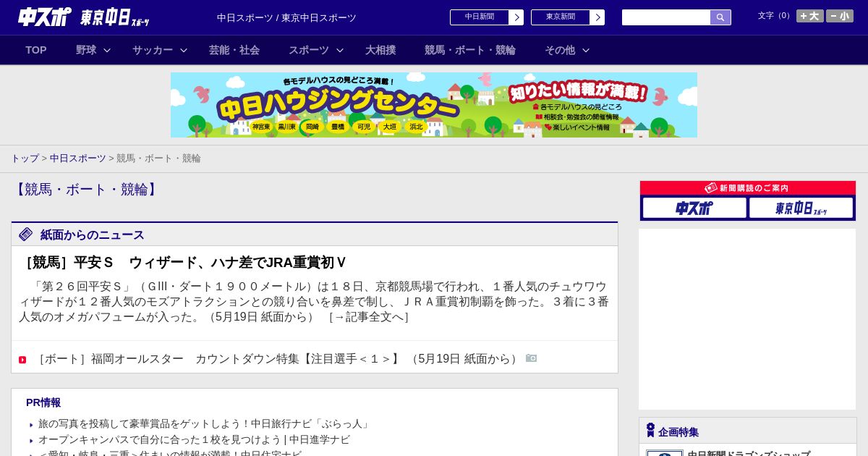Viewport: 868px width, 456px height.
Task: Click →記事全文へ link
Action: pyautogui.click(x=369, y=317)
